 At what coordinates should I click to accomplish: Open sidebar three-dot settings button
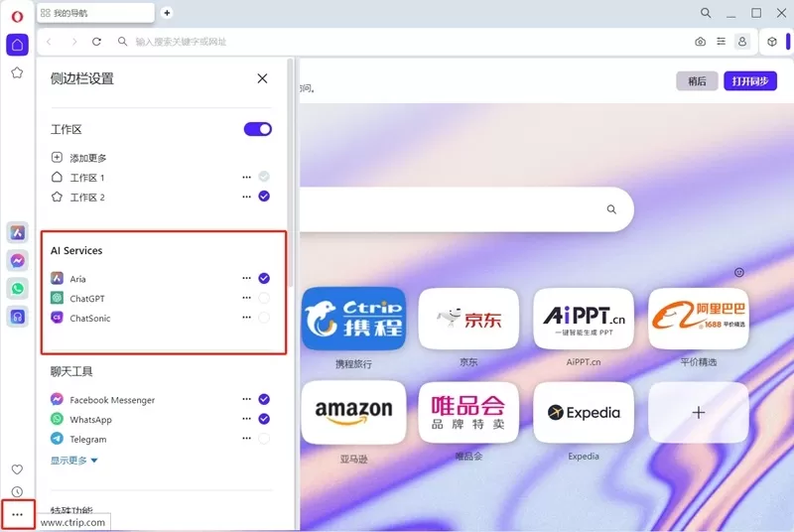(17, 514)
